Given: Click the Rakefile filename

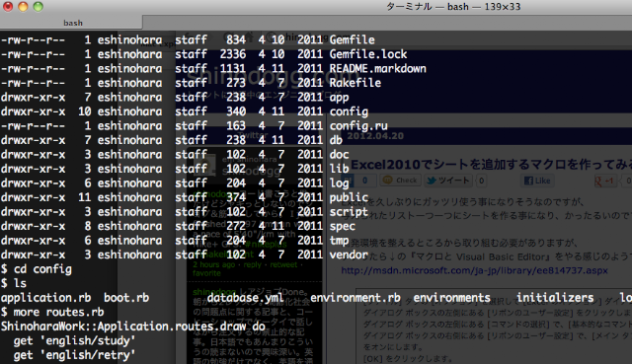Looking at the screenshot, I should tap(355, 83).
